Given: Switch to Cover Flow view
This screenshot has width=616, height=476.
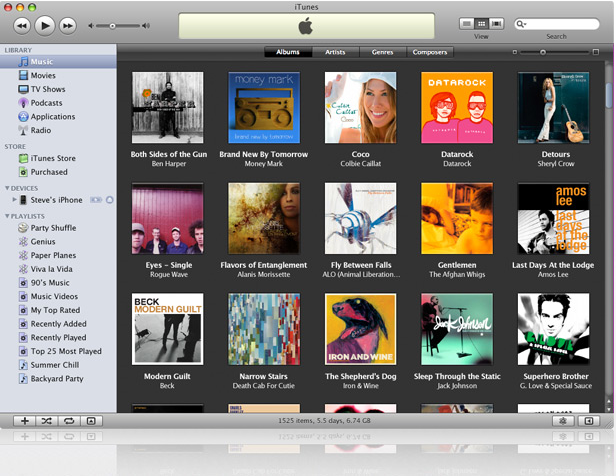Looking at the screenshot, I should [496, 24].
